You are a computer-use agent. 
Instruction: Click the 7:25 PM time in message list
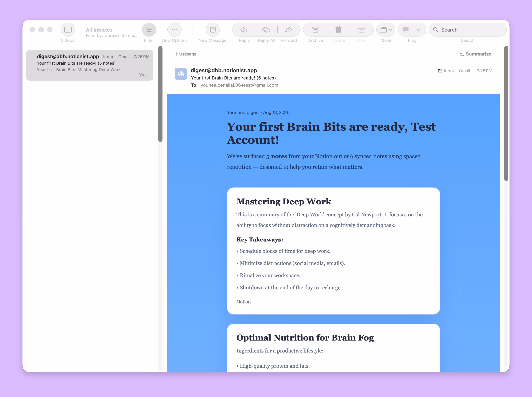141,57
